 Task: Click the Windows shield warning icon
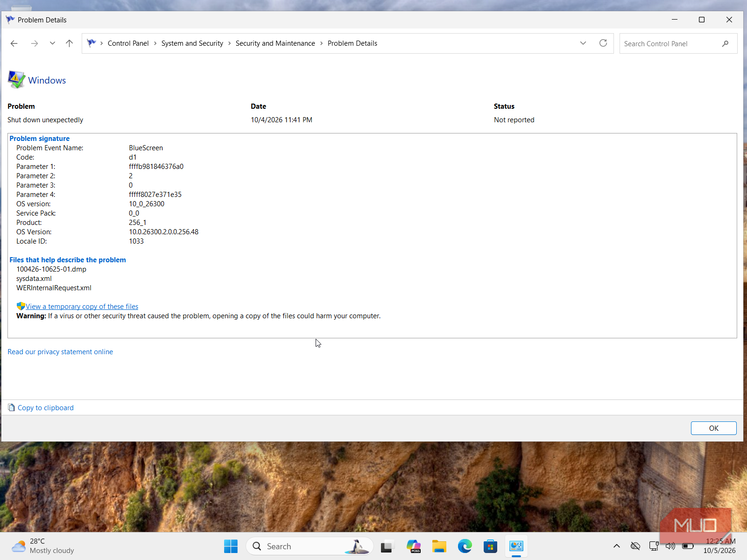coord(16,80)
